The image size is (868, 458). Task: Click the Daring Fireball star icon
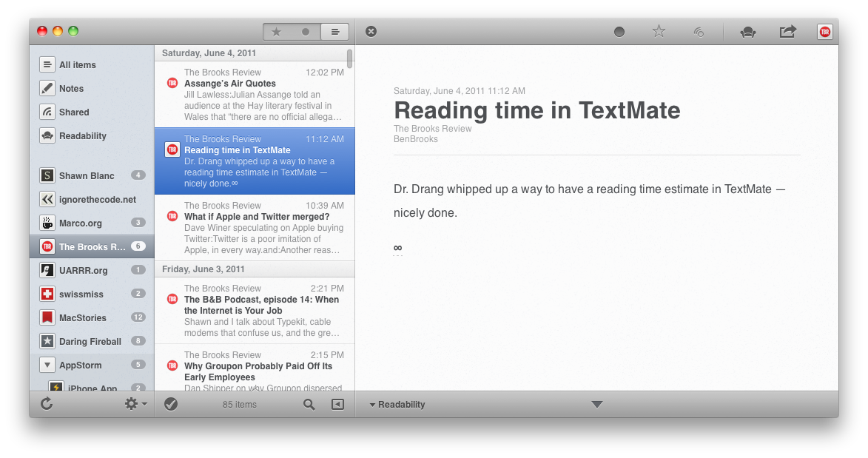(47, 342)
